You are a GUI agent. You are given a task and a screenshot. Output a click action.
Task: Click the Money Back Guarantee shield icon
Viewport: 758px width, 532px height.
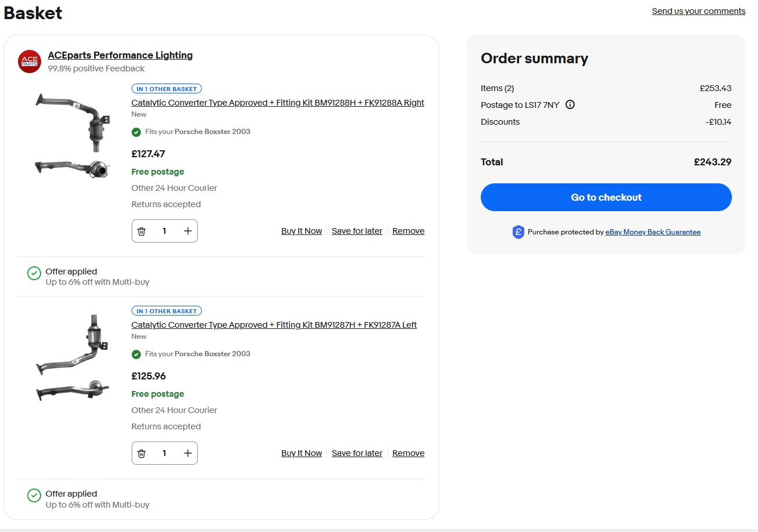tap(518, 232)
